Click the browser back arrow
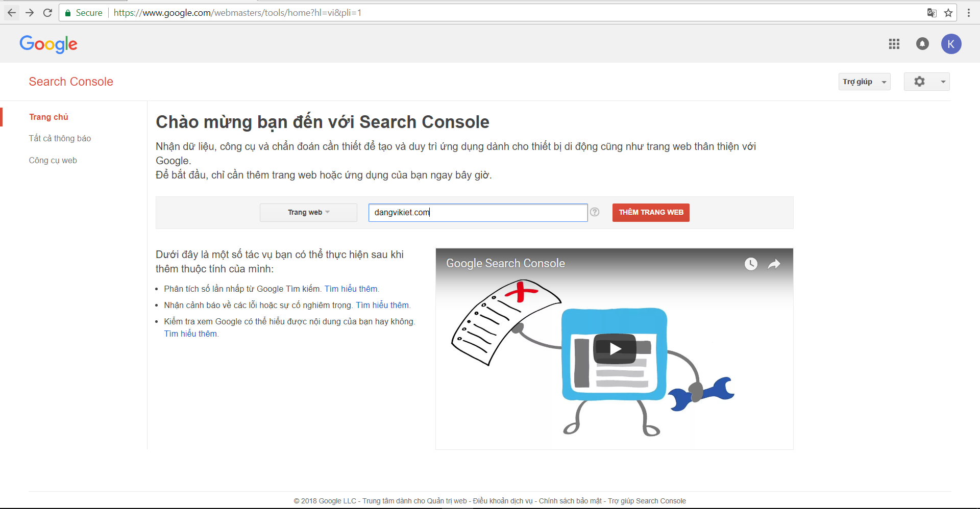This screenshot has height=509, width=980. point(12,13)
